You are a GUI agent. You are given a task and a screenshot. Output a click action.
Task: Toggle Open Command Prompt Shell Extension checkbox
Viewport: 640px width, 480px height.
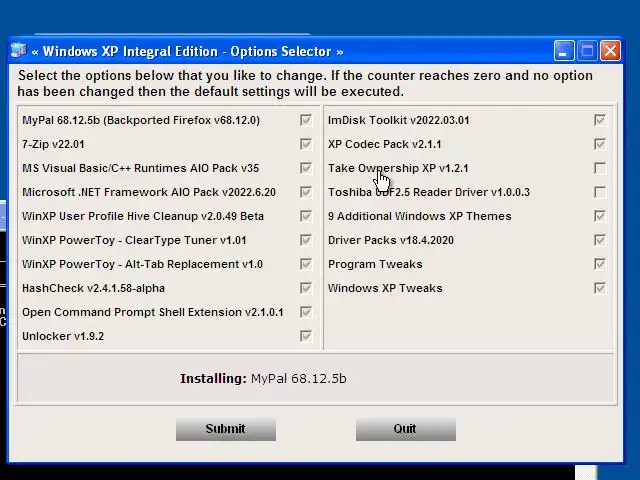click(x=306, y=312)
